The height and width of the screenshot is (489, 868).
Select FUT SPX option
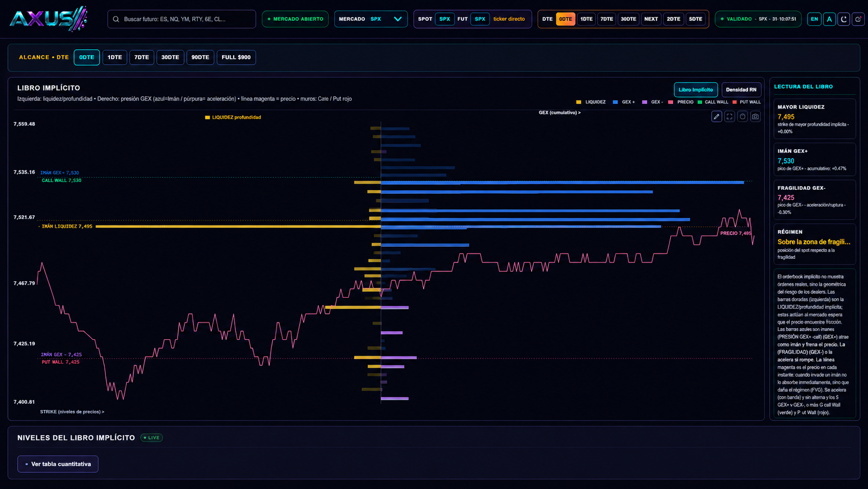tap(480, 19)
